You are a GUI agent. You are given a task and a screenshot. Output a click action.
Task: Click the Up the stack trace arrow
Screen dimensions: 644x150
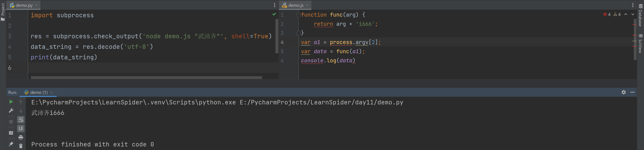(21, 102)
